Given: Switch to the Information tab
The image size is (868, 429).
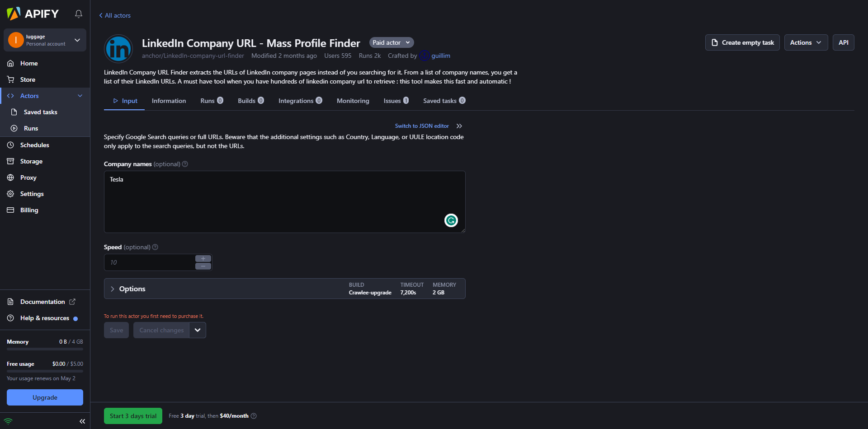Looking at the screenshot, I should (x=169, y=101).
